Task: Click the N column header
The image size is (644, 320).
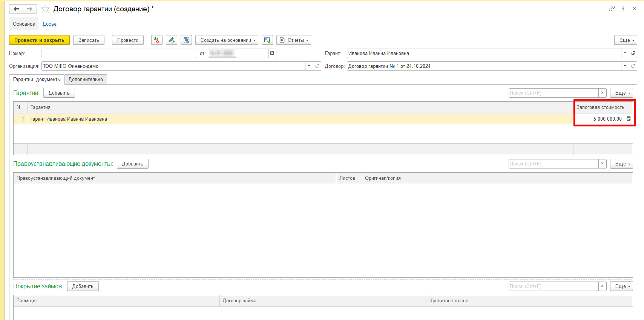Action: coord(20,107)
